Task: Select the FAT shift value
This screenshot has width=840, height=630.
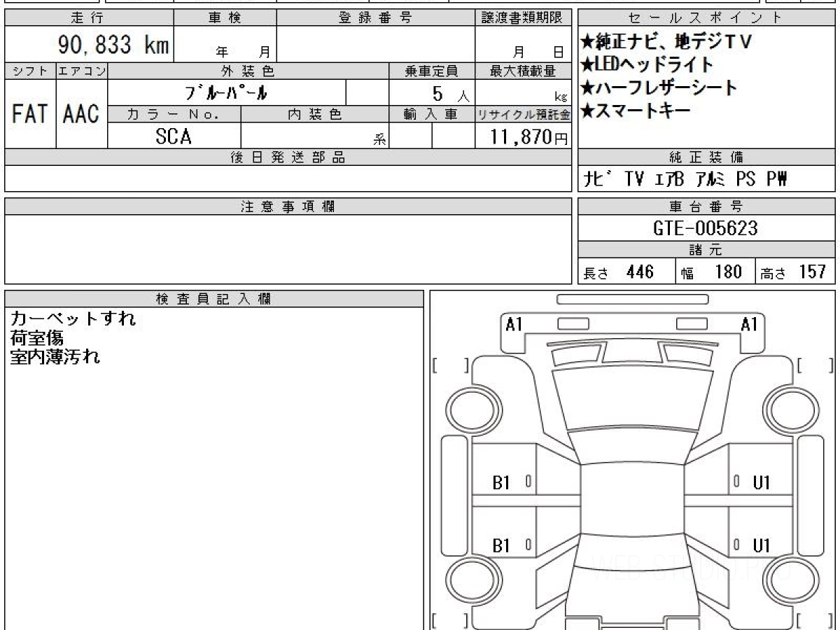Action: (x=30, y=114)
